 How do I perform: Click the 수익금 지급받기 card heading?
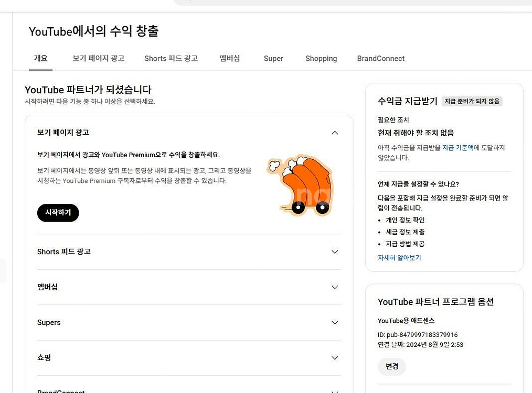(407, 101)
